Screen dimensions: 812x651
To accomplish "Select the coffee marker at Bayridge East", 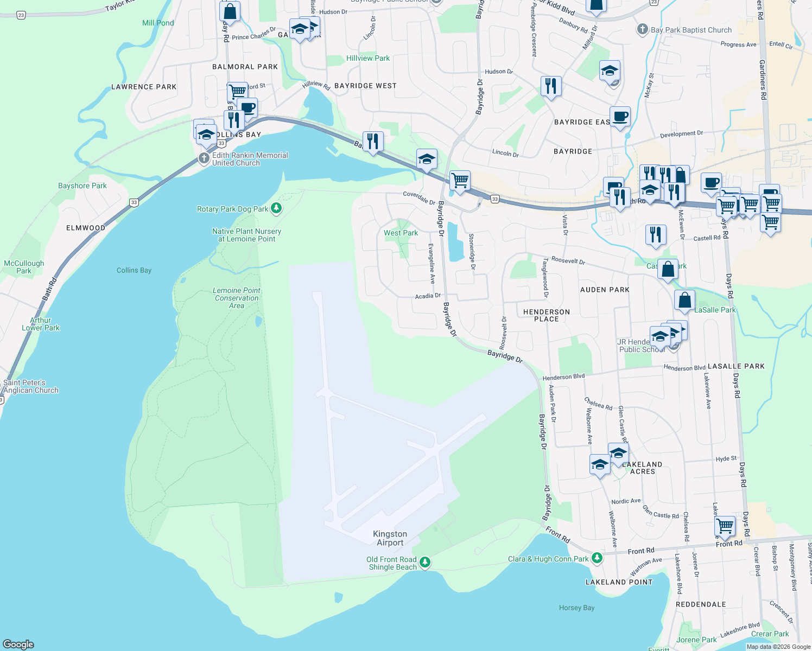I will [x=620, y=117].
